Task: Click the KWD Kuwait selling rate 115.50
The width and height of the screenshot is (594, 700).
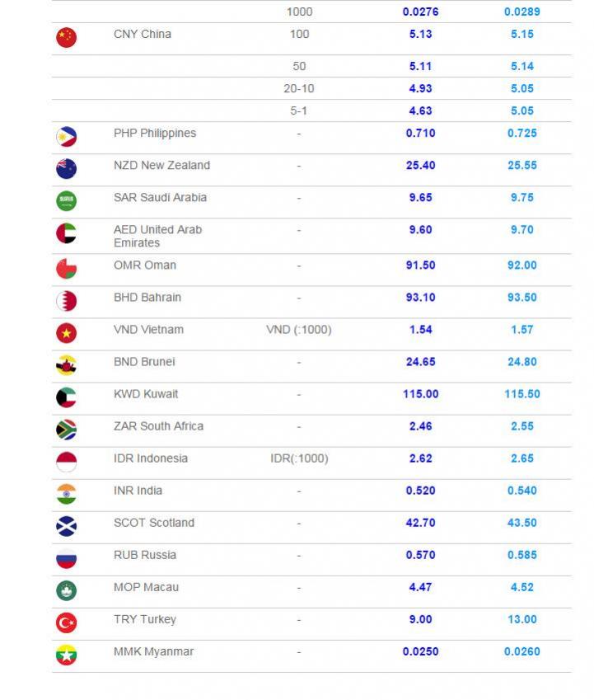Action: (522, 394)
